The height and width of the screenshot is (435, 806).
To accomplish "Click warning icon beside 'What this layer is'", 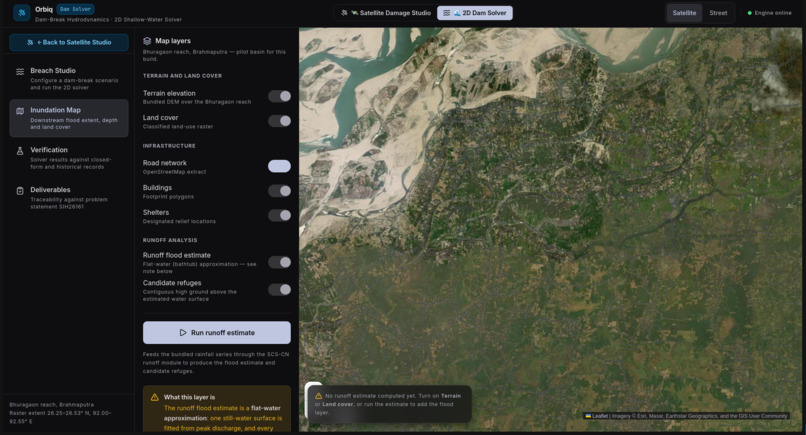I will tap(154, 397).
